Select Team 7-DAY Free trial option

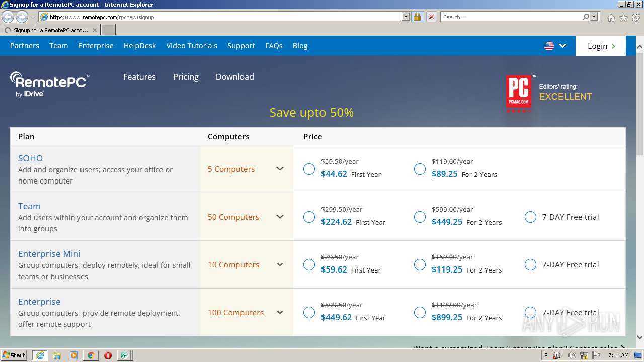(x=530, y=217)
